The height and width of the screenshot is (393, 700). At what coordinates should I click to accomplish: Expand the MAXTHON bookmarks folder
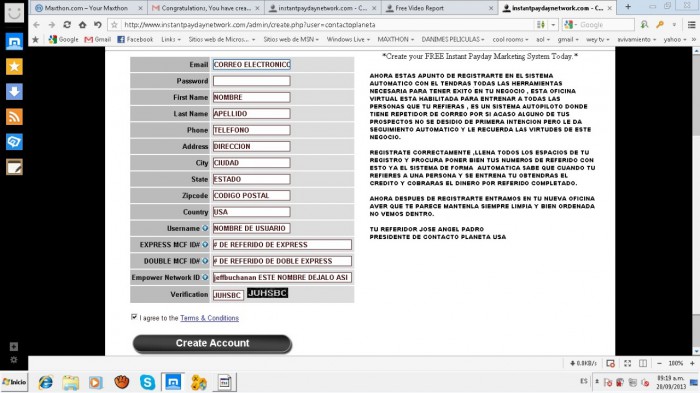396,39
